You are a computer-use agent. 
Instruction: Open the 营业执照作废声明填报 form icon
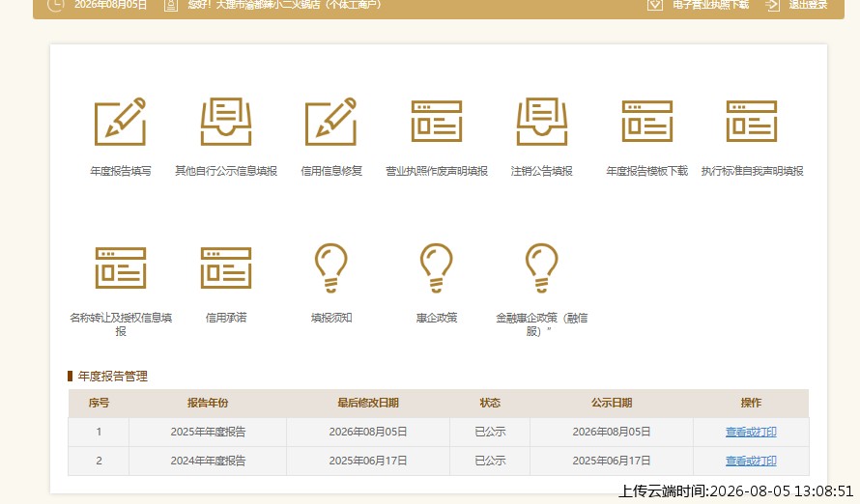(x=437, y=121)
